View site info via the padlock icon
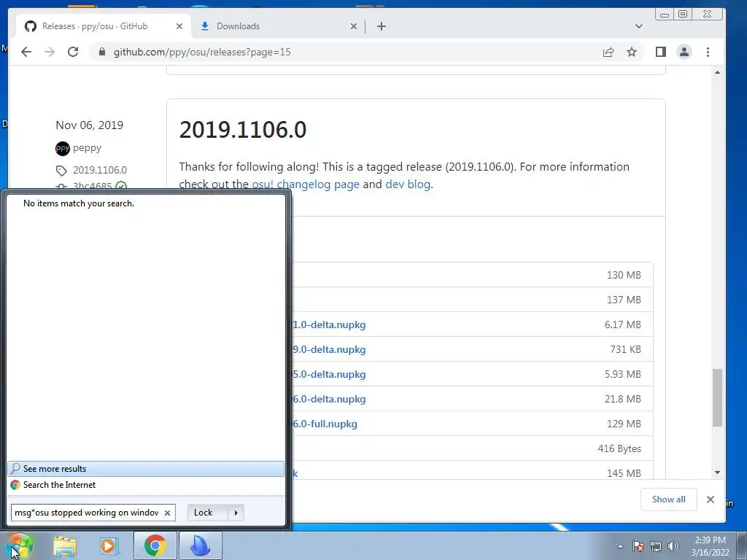Image resolution: width=747 pixels, height=560 pixels. [x=101, y=52]
